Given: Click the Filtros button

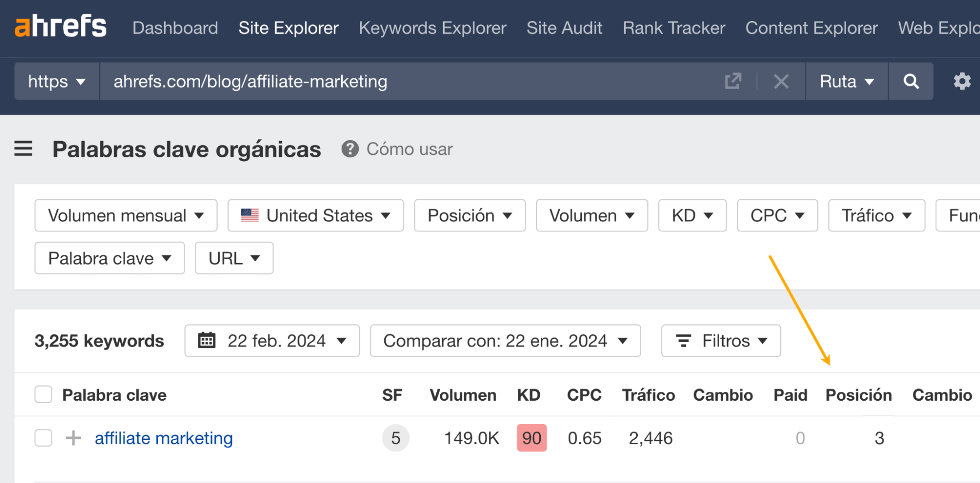Looking at the screenshot, I should (720, 340).
